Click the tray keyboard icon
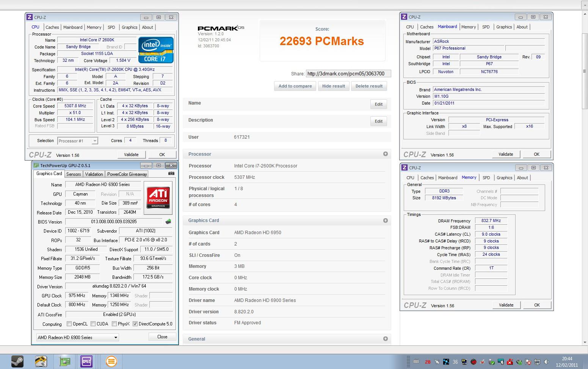 pyautogui.click(x=416, y=362)
